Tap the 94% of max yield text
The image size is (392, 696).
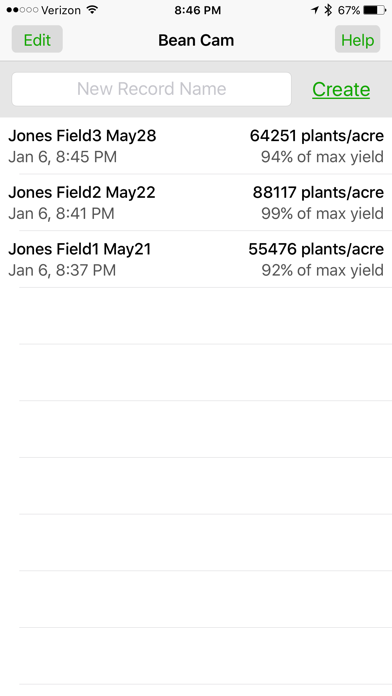point(322,157)
